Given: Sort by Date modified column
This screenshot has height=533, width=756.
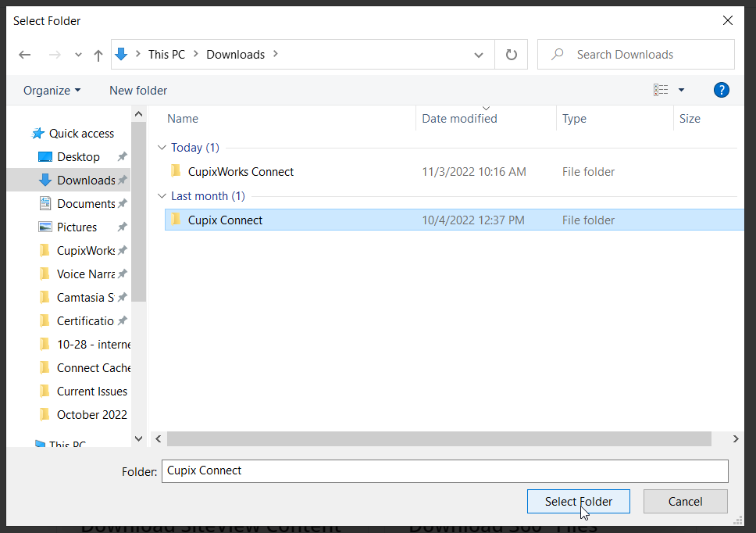Looking at the screenshot, I should (459, 119).
